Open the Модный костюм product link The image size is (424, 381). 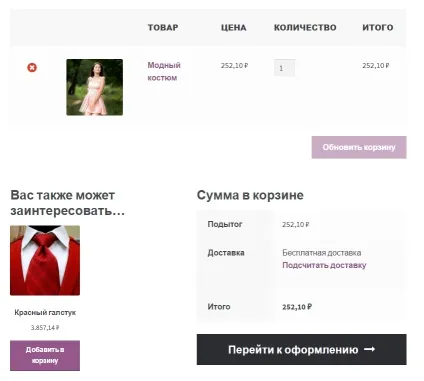pyautogui.click(x=164, y=71)
